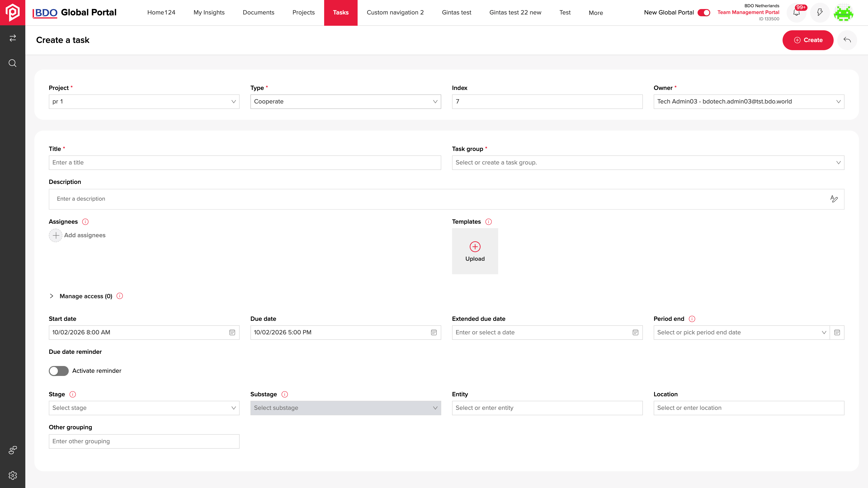Open the More navigation menu
868x488 pixels.
point(596,13)
